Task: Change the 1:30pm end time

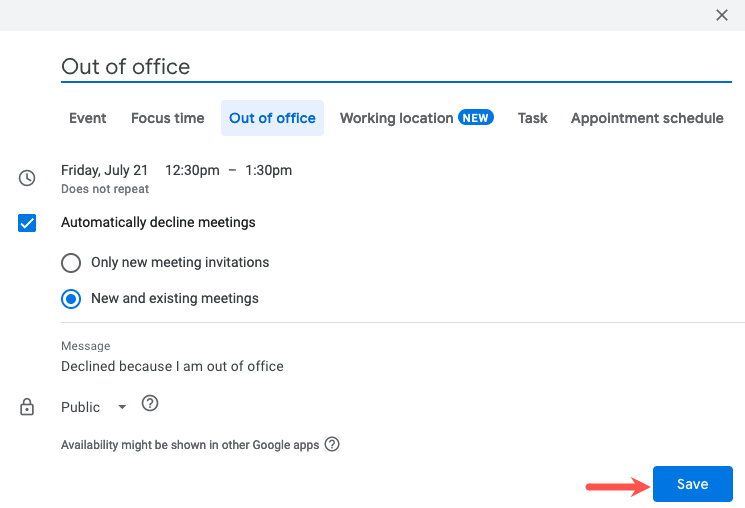Action: click(x=268, y=170)
